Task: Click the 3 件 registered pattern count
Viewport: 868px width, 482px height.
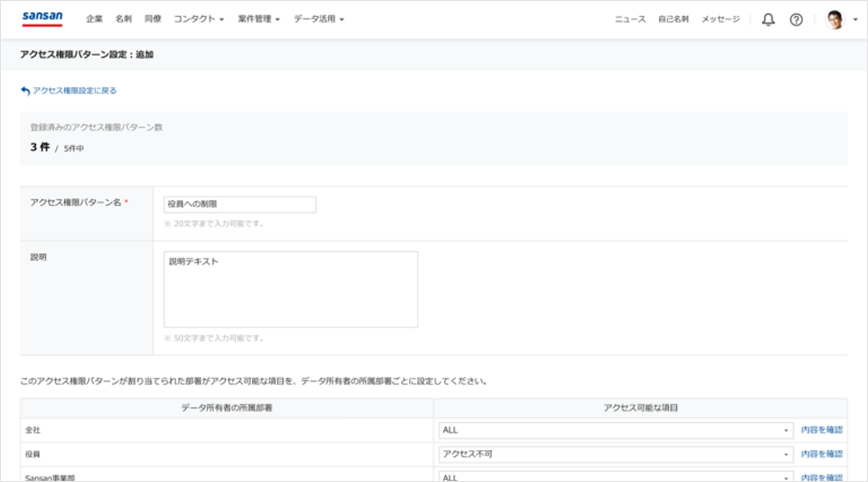Action: pyautogui.click(x=40, y=147)
